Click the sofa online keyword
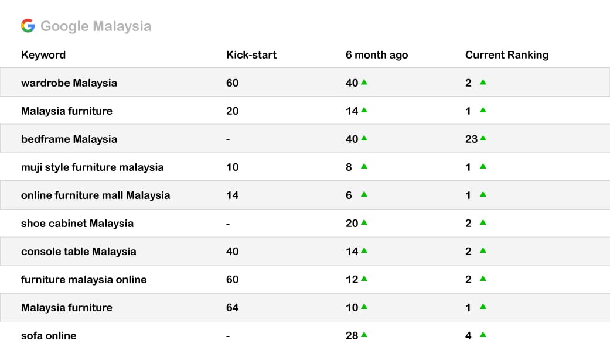Viewport: 610px width, 364px height. [49, 336]
